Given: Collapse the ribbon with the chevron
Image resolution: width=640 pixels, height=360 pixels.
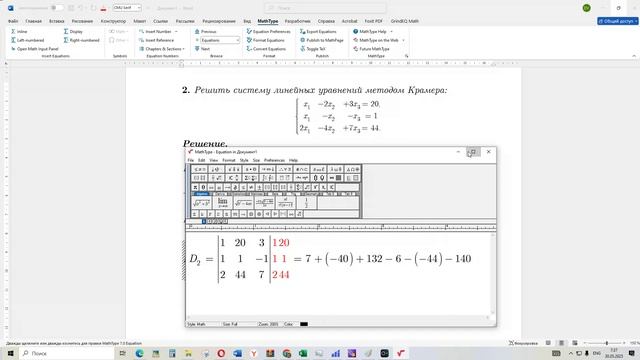Looking at the screenshot, I should pos(634,56).
